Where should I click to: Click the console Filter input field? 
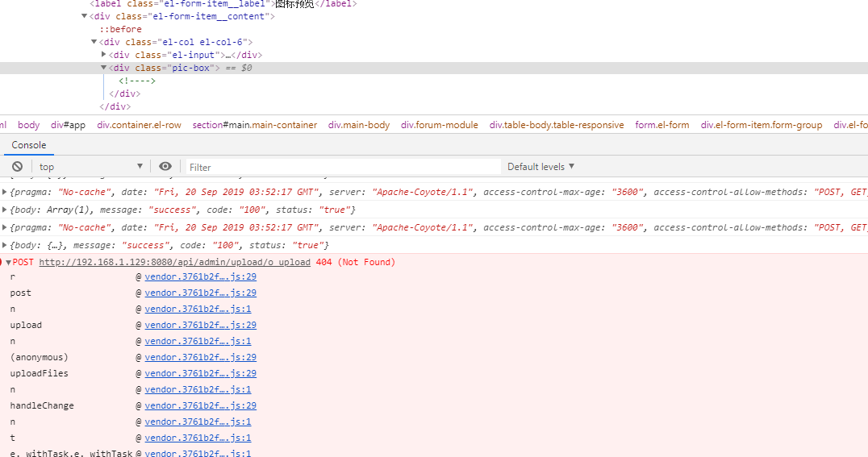coord(343,167)
